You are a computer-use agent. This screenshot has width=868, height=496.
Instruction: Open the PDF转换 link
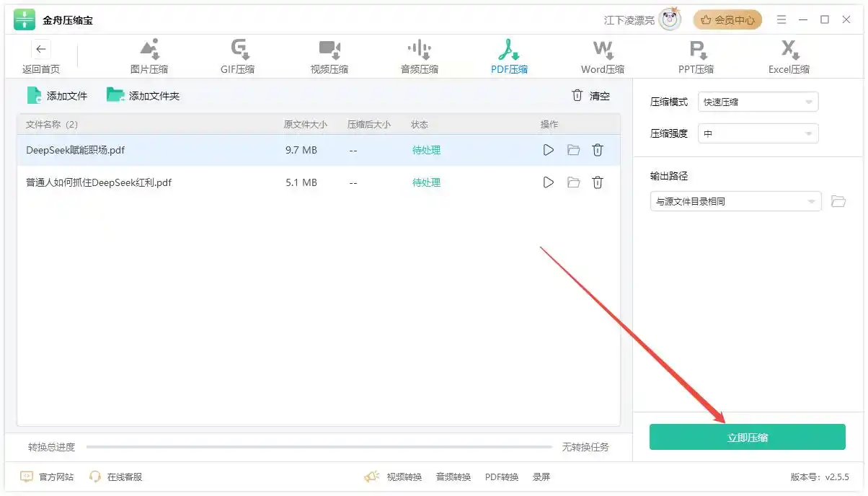[x=502, y=477]
